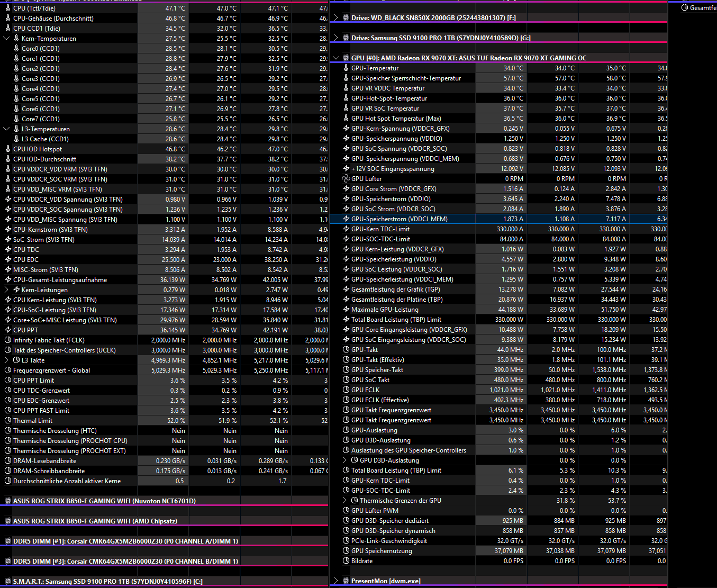Click thermometer icon beside CPU (Tctl/Tdie)

8,8
